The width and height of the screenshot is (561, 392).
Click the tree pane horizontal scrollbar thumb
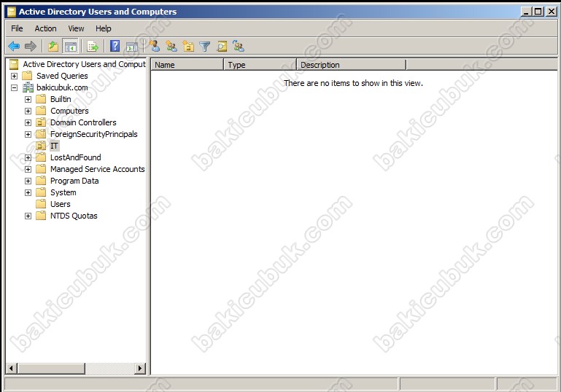(x=51, y=368)
